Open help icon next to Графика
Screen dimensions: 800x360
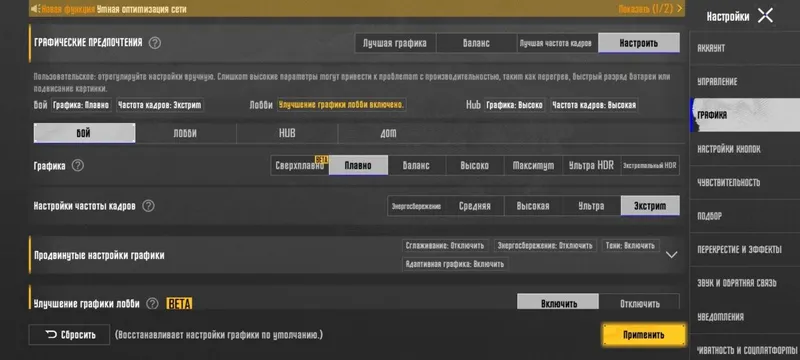[78, 165]
